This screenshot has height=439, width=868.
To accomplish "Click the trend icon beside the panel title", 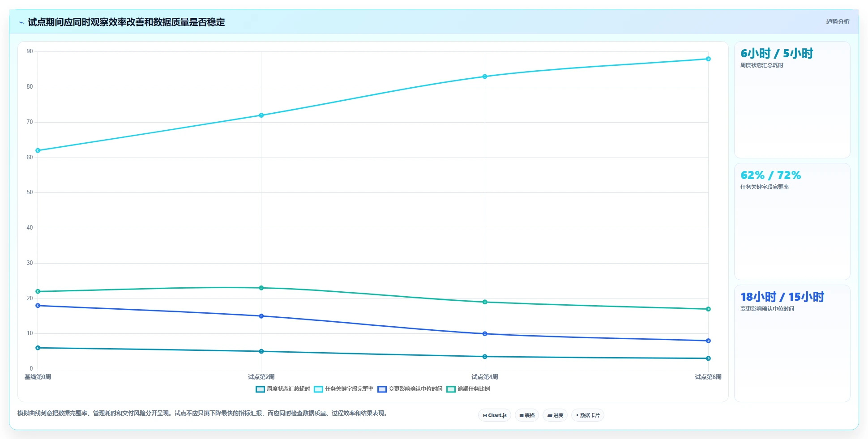I will (x=21, y=22).
